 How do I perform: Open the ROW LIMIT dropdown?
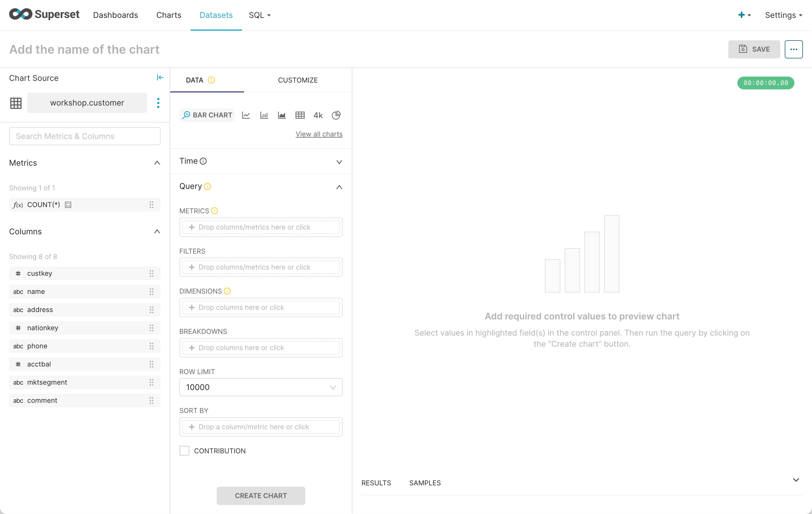(x=260, y=387)
